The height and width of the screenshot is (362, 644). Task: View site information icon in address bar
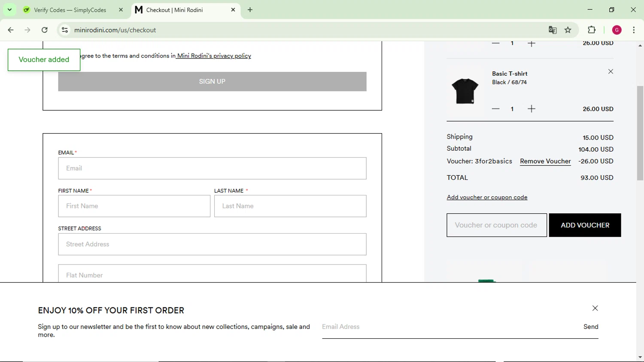(65, 30)
